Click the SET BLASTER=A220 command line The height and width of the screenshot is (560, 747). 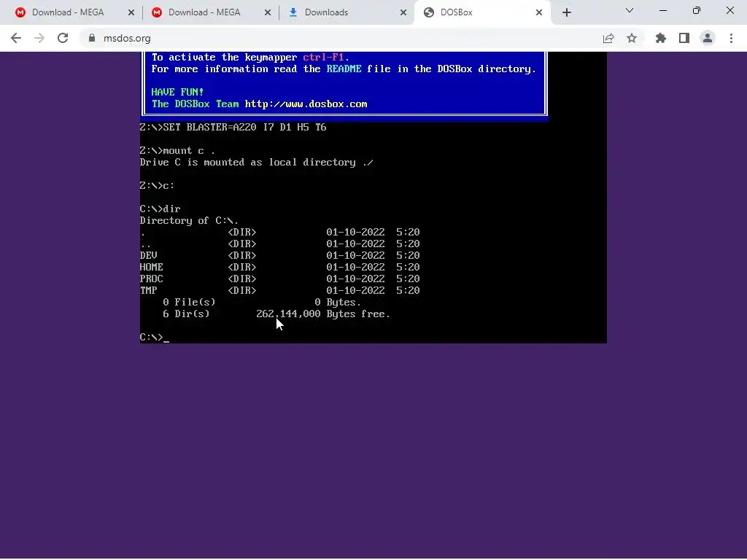coord(233,128)
